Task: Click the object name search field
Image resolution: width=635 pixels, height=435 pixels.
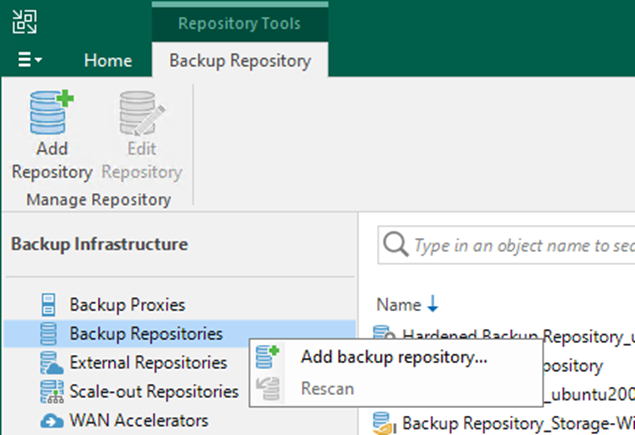Action: pyautogui.click(x=506, y=245)
